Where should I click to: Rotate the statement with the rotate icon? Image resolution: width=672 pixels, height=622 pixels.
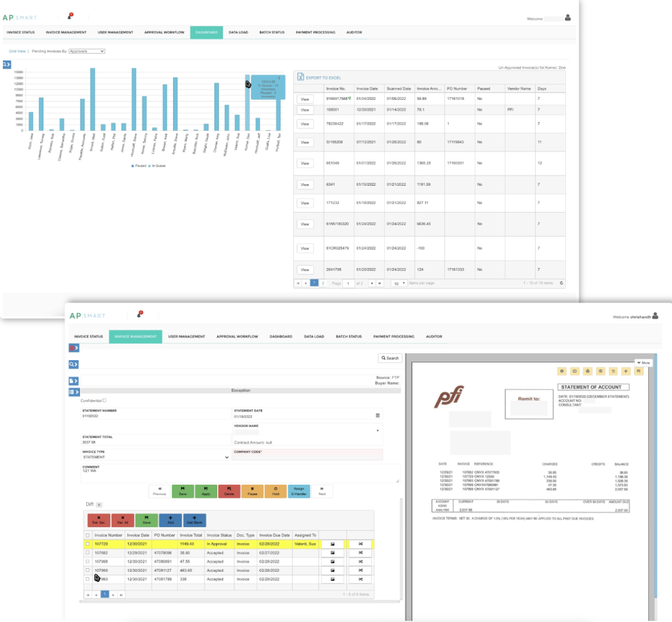[613, 371]
